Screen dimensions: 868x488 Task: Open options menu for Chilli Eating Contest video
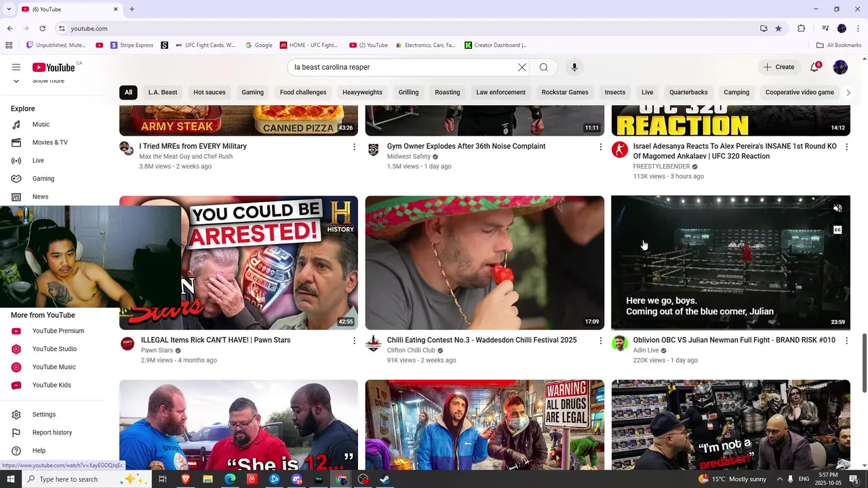600,340
